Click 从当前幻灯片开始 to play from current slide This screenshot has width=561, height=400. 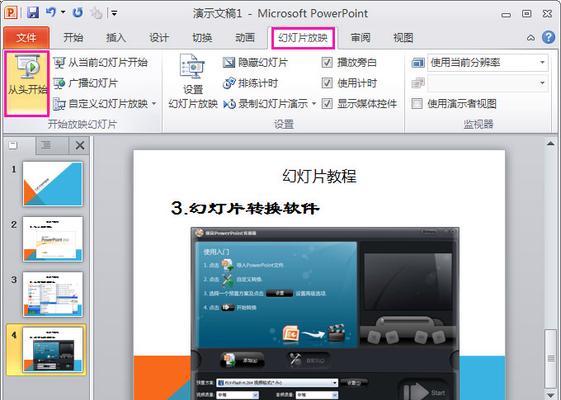coord(101,63)
